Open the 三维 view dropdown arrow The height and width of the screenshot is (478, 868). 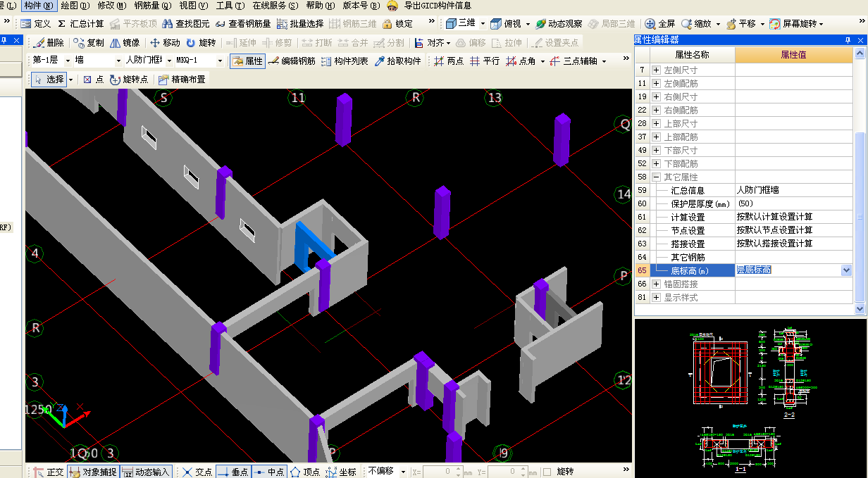click(x=483, y=24)
